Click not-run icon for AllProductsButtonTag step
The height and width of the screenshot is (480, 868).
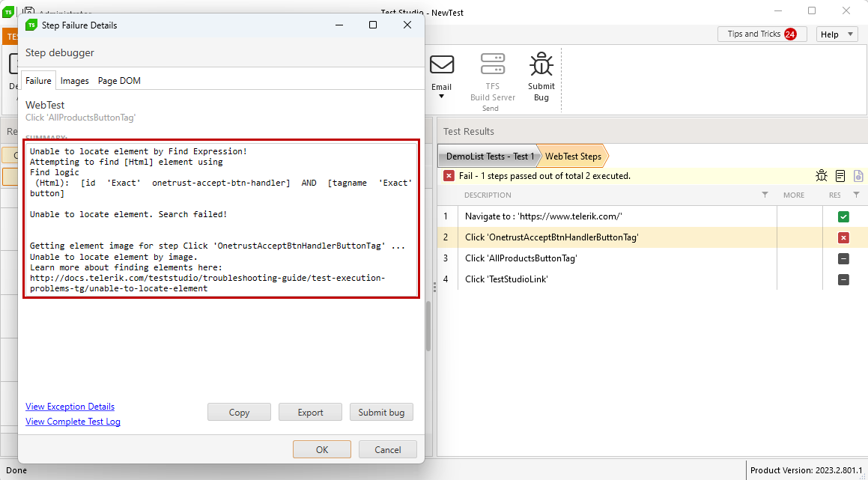click(843, 258)
